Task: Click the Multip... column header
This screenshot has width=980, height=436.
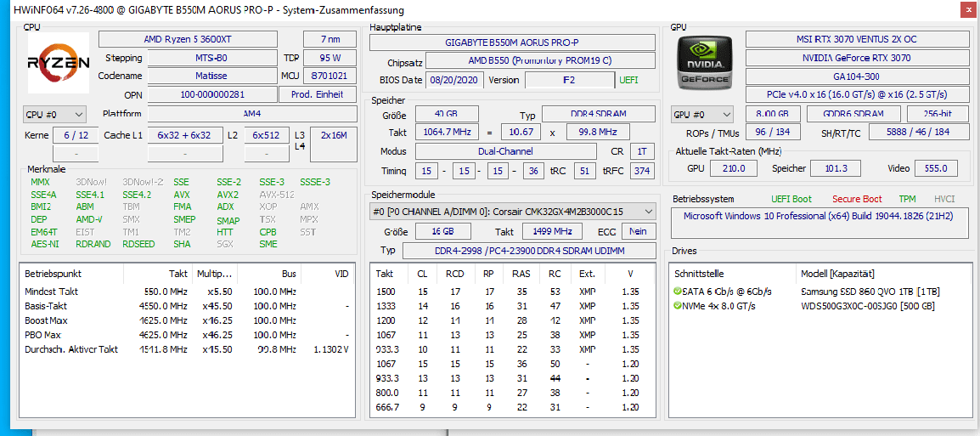Action: coord(214,274)
